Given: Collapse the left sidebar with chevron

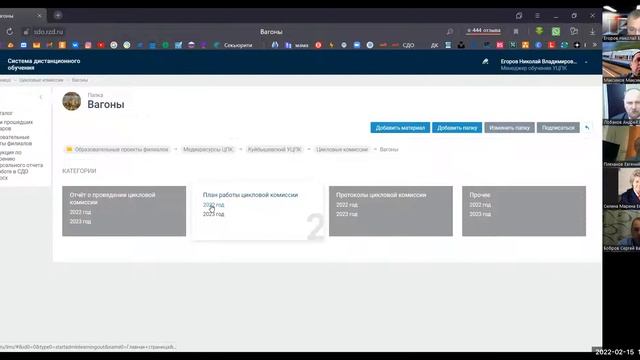Looking at the screenshot, I should 40,97.
